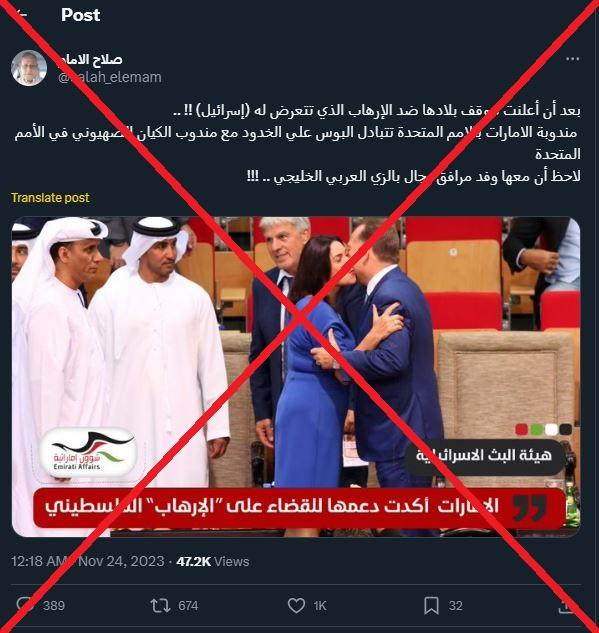Click the Arabic post text body

[x=297, y=143]
